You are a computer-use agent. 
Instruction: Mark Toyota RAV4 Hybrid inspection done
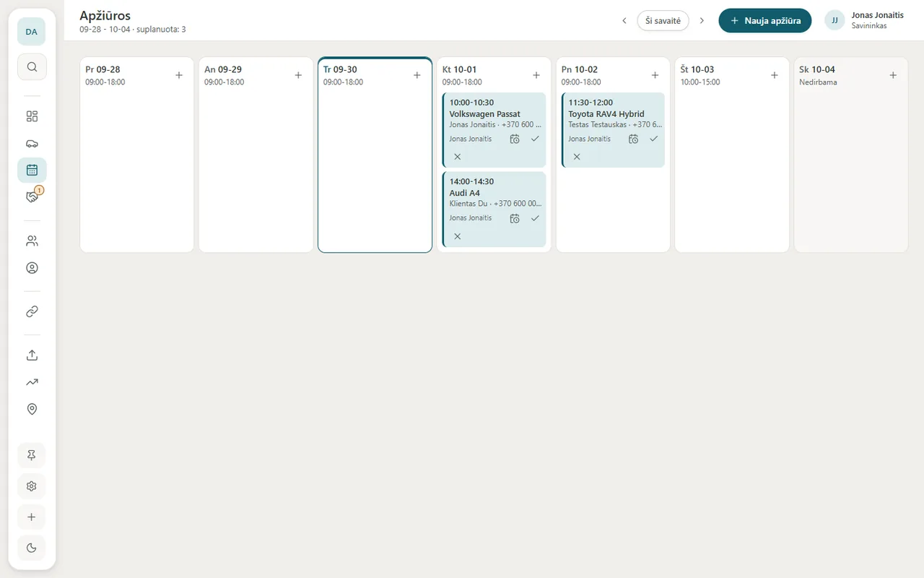[x=653, y=139]
